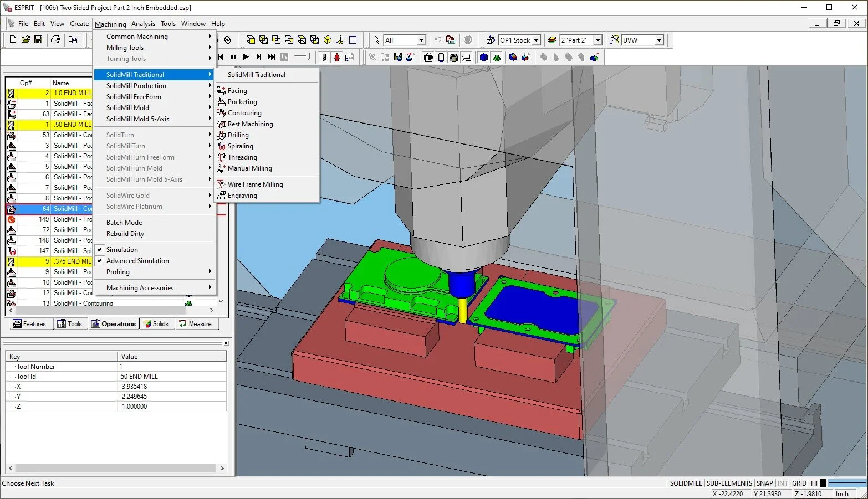Image resolution: width=868 pixels, height=499 pixels.
Task: Click the SolidMill Mold menu entry
Action: click(154, 108)
